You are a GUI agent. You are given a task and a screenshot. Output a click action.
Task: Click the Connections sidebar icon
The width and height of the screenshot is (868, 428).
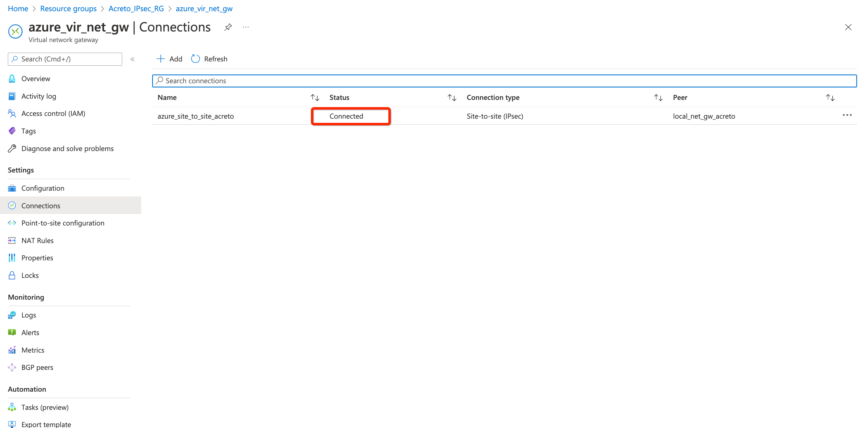pyautogui.click(x=12, y=206)
